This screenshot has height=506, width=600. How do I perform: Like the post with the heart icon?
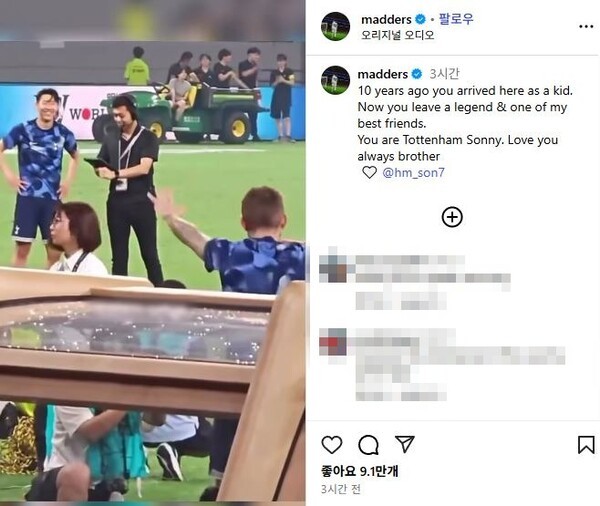[332, 445]
